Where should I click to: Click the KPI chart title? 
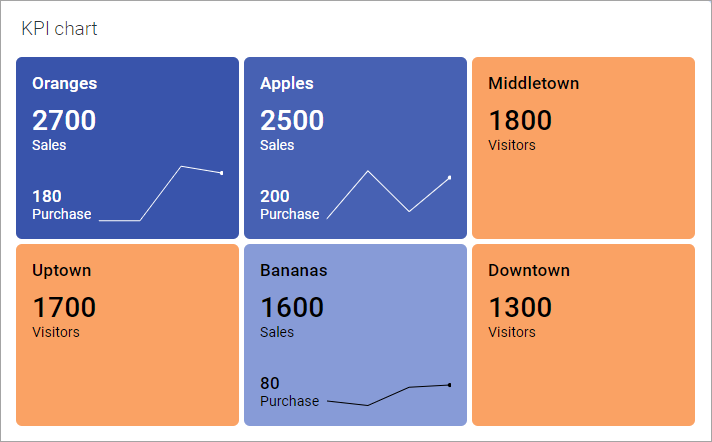coord(59,28)
